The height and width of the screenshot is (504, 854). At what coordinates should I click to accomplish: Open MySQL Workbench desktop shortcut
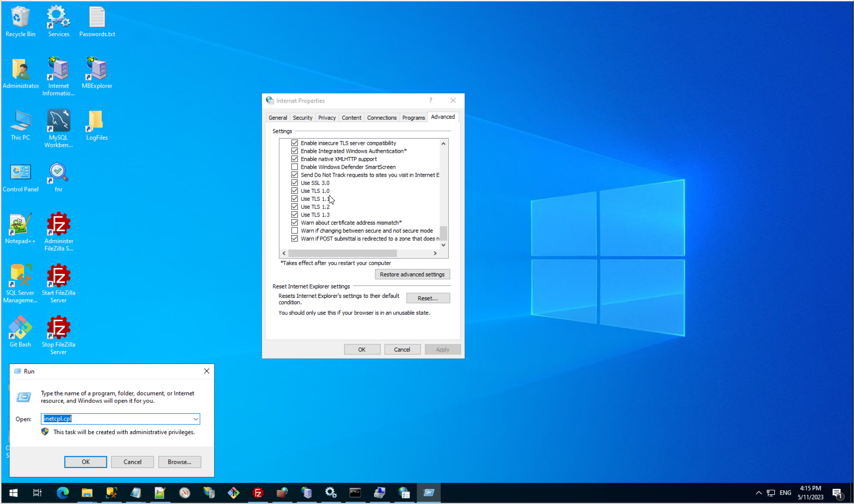coord(59,121)
